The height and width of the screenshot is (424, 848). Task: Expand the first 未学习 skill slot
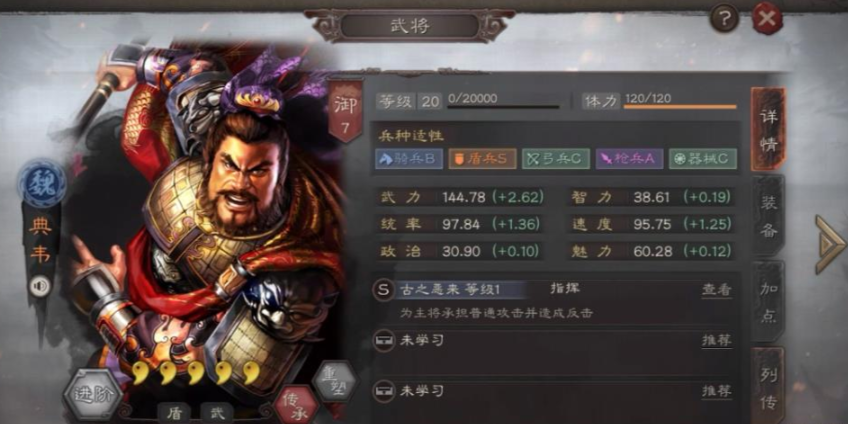click(554, 340)
